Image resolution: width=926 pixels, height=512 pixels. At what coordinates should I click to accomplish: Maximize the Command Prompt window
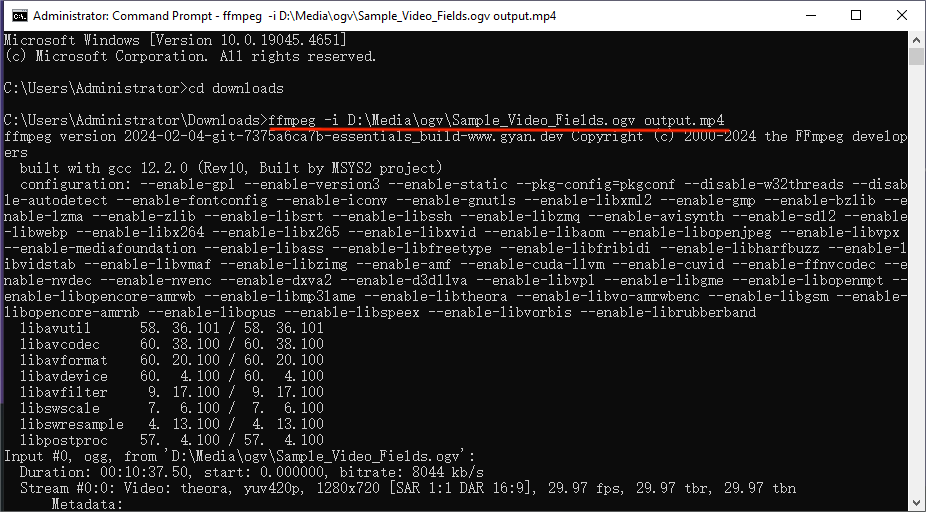[856, 15]
